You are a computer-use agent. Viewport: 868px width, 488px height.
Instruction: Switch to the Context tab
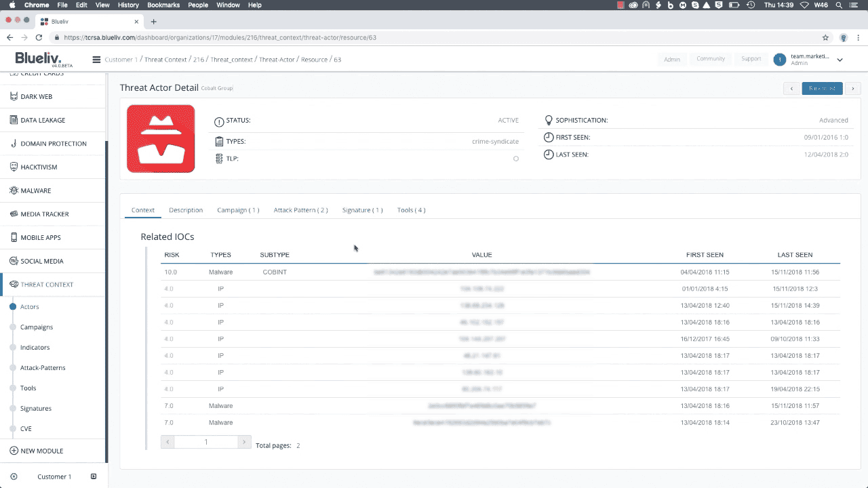143,210
